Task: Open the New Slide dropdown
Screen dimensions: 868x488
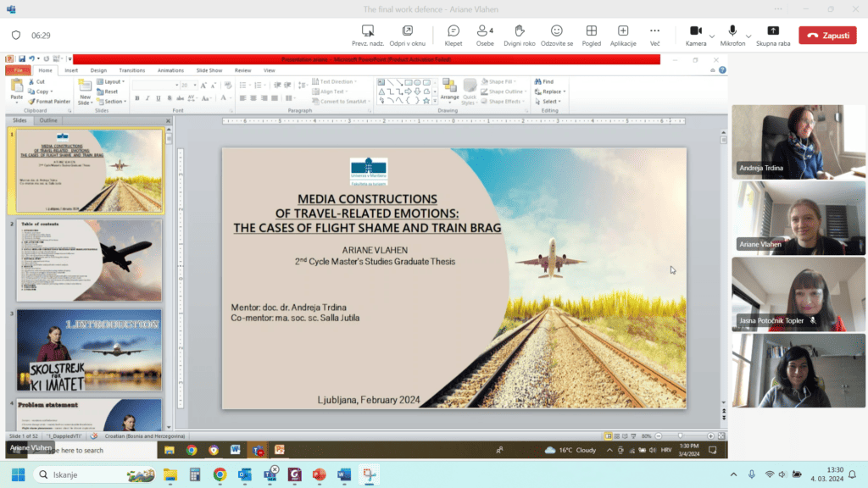Action: (86, 102)
